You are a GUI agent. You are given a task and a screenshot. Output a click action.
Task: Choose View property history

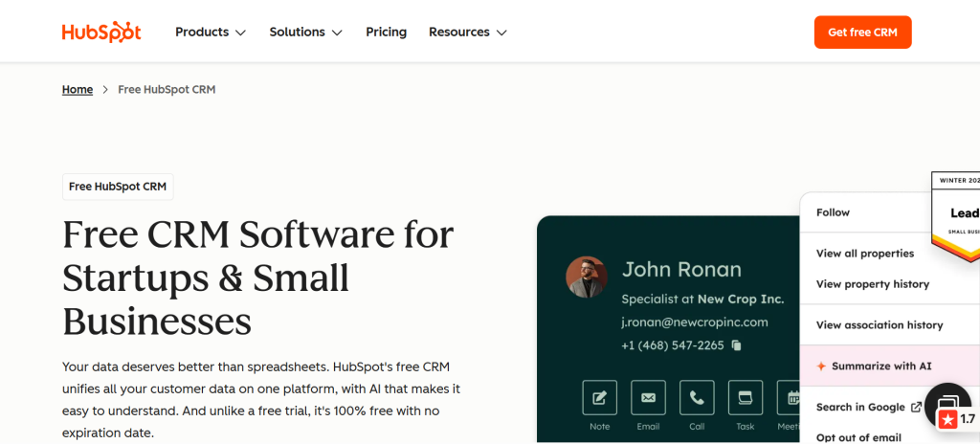pyautogui.click(x=873, y=284)
